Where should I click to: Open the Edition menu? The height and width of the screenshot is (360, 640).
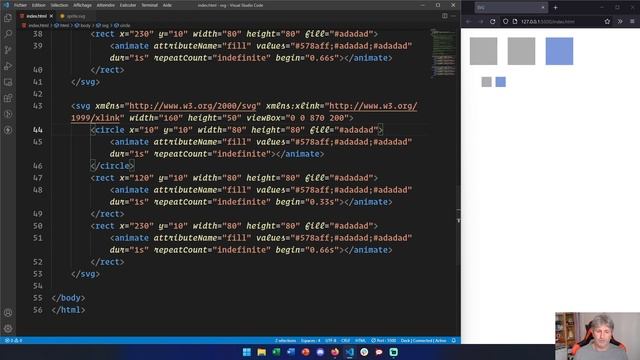coord(39,5)
